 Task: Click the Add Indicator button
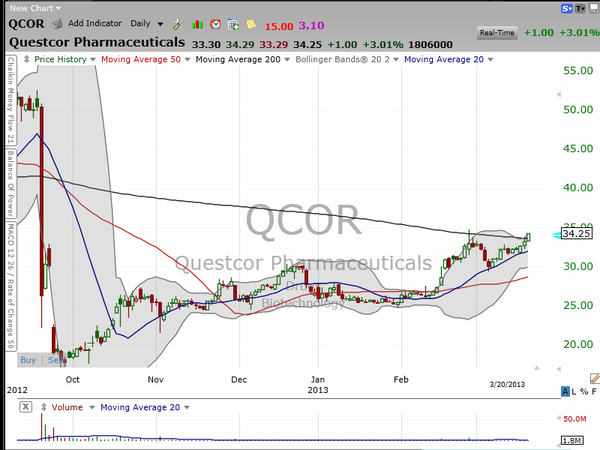(95, 23)
